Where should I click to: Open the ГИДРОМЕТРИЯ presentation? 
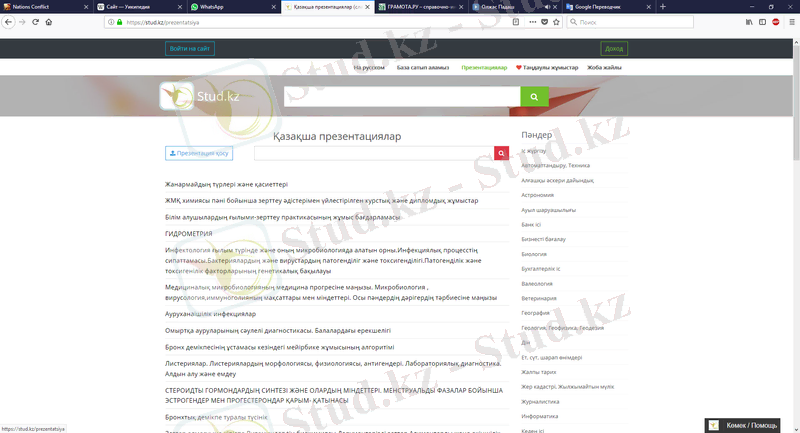[x=189, y=234]
